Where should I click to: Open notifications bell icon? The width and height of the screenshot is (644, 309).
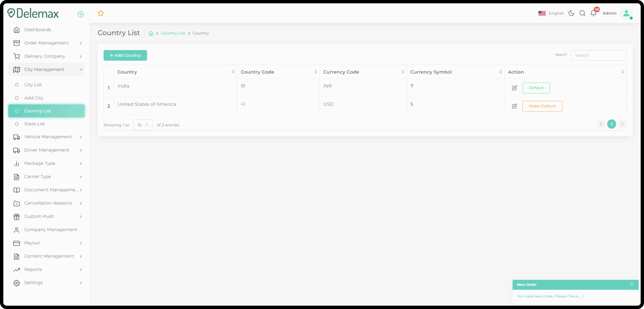coord(593,13)
